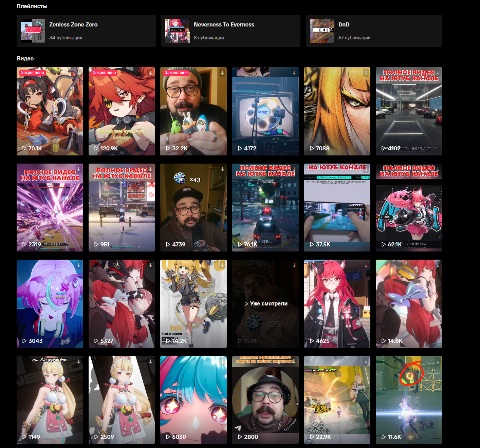
Task: Click the 'Видео' section heading
Action: 25,58
